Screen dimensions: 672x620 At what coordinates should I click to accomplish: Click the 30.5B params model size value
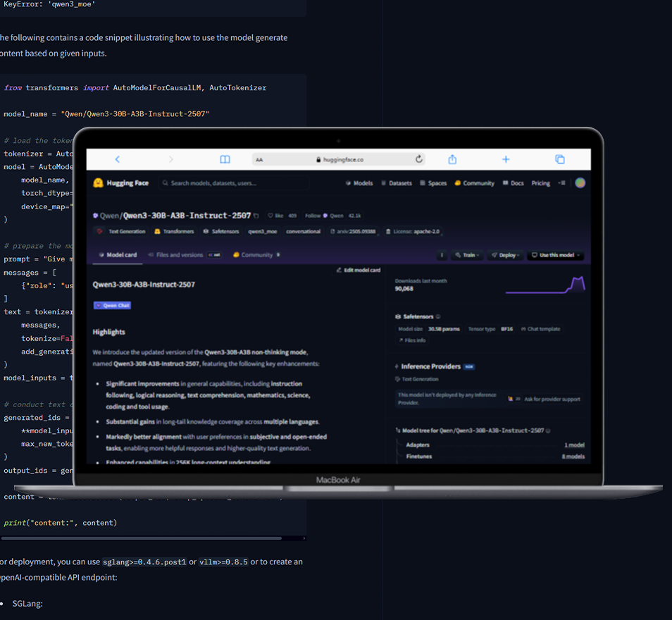pyautogui.click(x=444, y=329)
